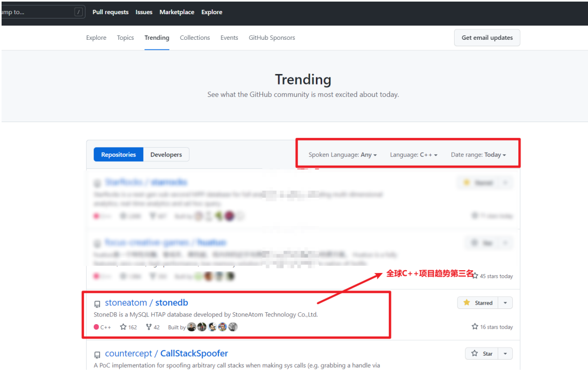
Task: Open the Pull requests page
Action: coord(110,12)
